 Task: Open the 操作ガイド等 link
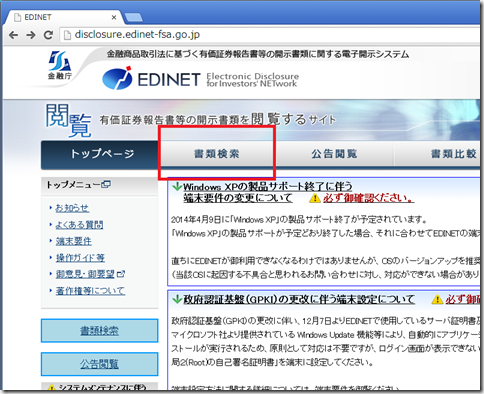pyautogui.click(x=80, y=257)
